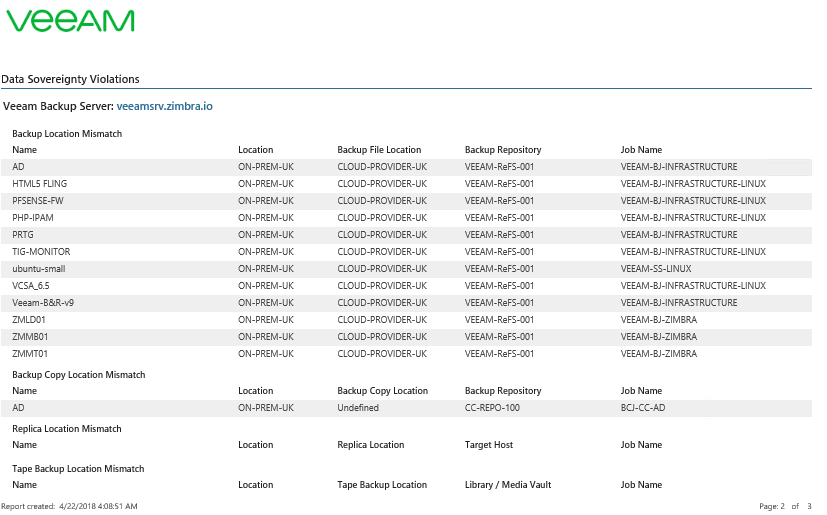Click the Tape Backup Location column header
Image resolution: width=827 pixels, height=515 pixels.
pos(382,485)
